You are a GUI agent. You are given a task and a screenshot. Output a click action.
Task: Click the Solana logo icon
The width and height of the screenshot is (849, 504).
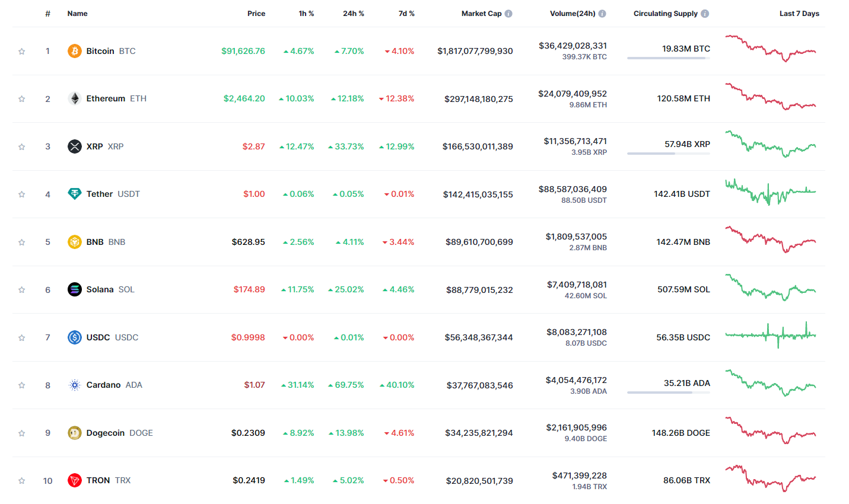coord(74,289)
